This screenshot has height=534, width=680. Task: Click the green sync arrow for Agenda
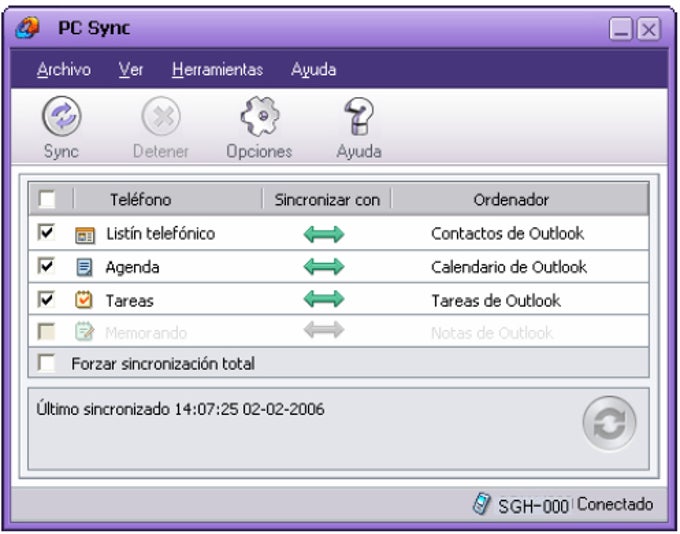324,266
